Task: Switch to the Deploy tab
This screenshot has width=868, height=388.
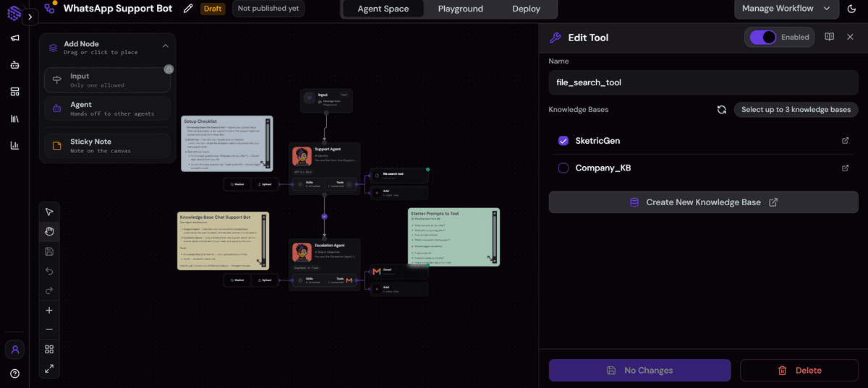Action: point(526,9)
